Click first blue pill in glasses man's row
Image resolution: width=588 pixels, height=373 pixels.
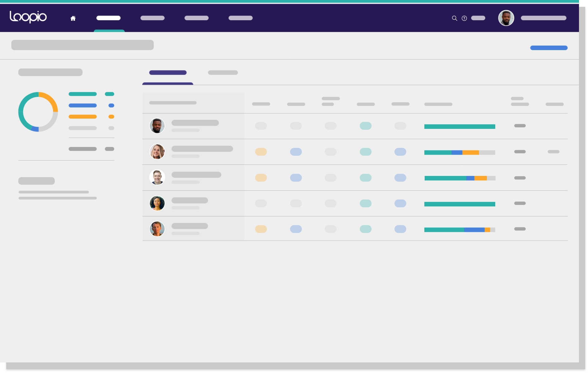click(x=296, y=178)
